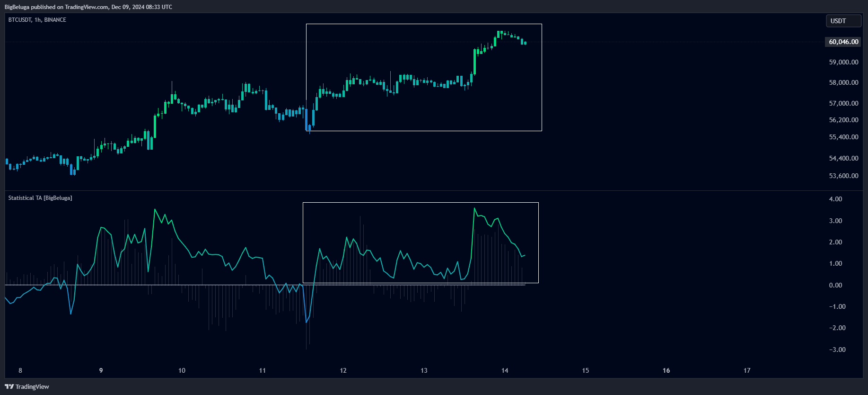
Task: Click the 2.00 indicator scale value
Action: click(835, 242)
